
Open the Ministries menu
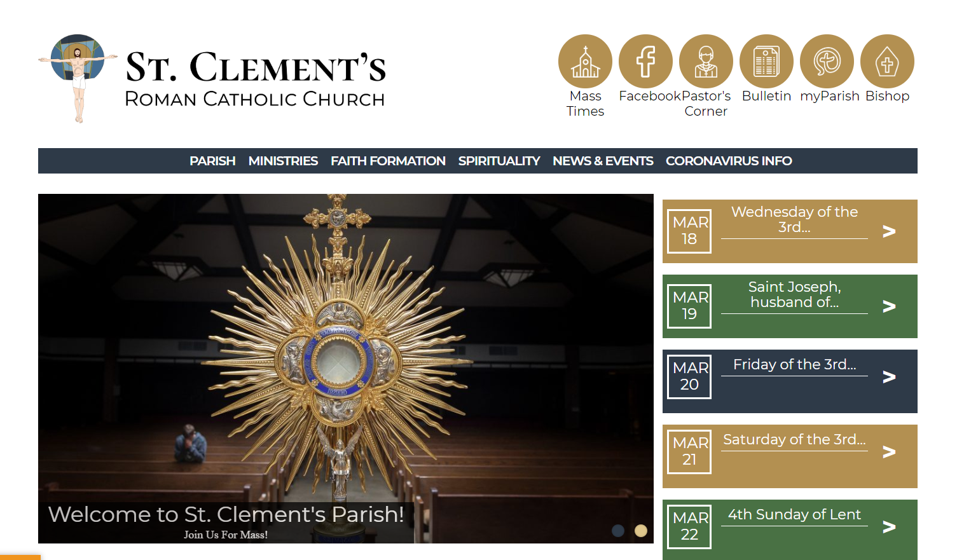283,161
